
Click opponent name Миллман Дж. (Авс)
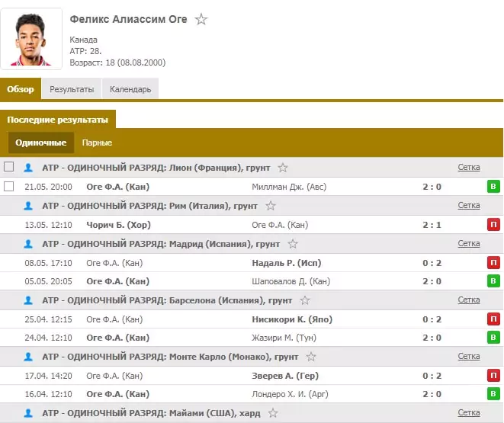(289, 187)
